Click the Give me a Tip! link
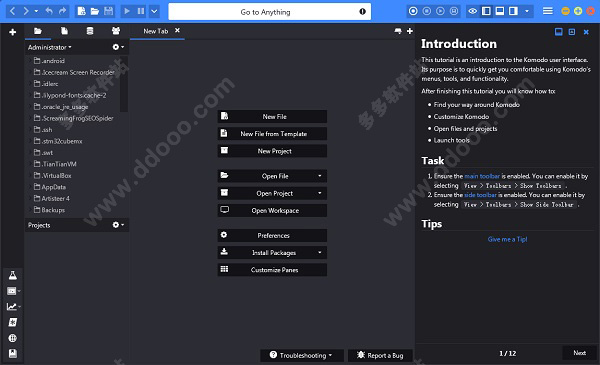The height and width of the screenshot is (365, 600). click(x=507, y=240)
